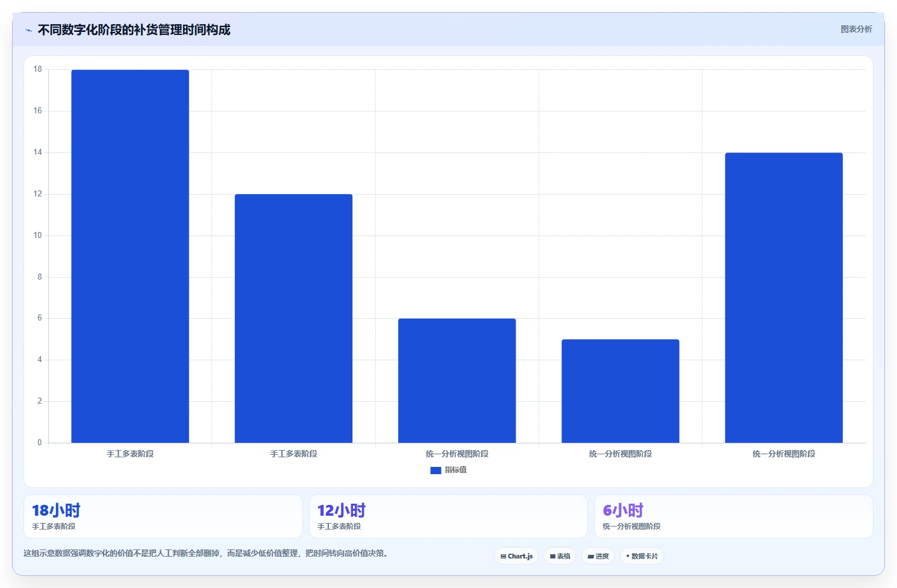Click the y-axis label 18
Image resolution: width=897 pixels, height=588 pixels.
point(38,69)
